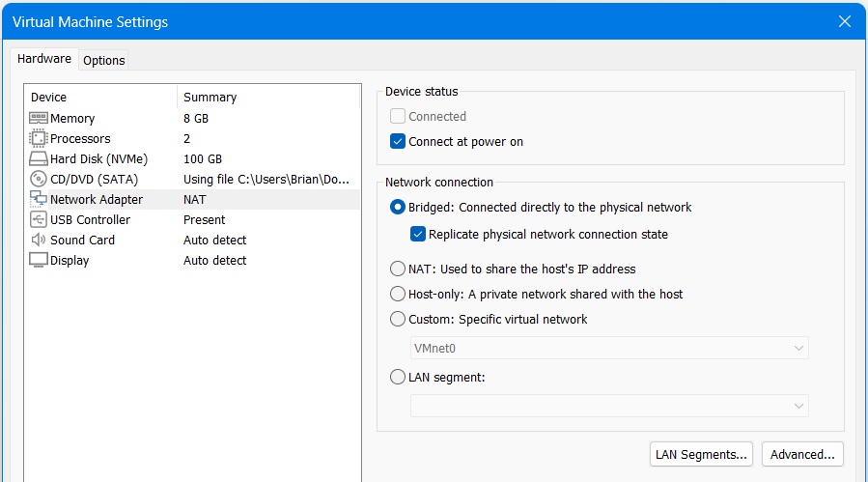Expand the LAN segment dropdown list
Image resolution: width=868 pixels, height=482 pixels.
click(608, 406)
